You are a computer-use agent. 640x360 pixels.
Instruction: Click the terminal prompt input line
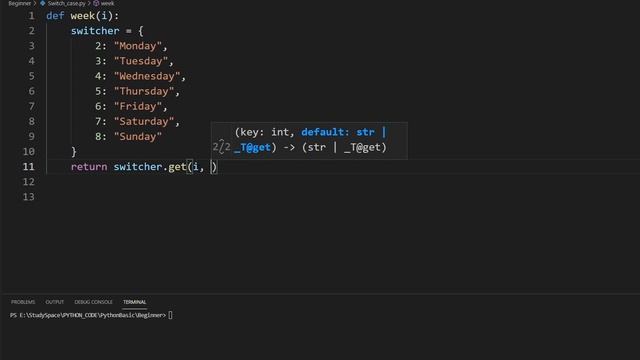[x=91, y=315]
